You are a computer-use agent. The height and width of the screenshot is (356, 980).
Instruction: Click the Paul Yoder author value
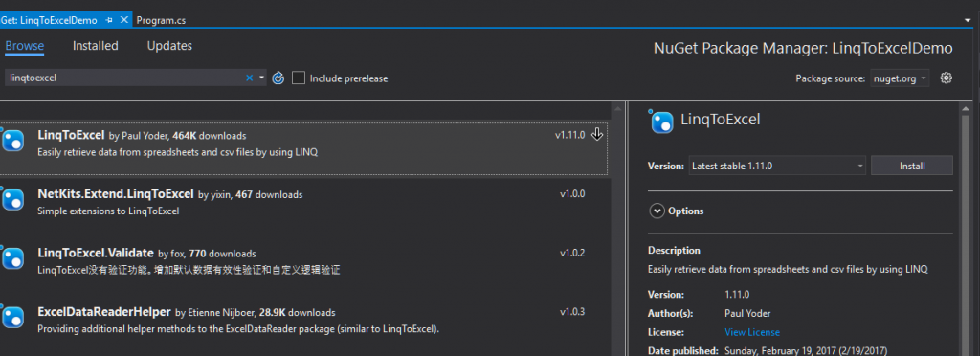(x=747, y=314)
